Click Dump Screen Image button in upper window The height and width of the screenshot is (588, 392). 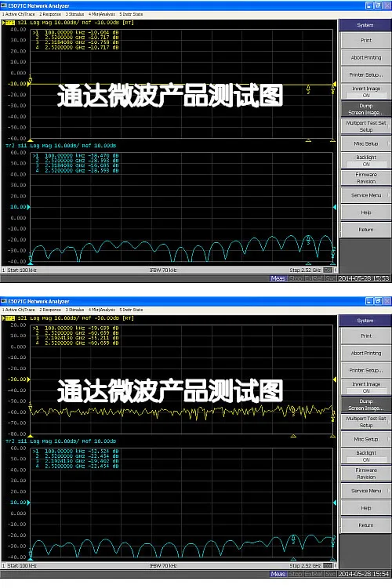(x=366, y=109)
